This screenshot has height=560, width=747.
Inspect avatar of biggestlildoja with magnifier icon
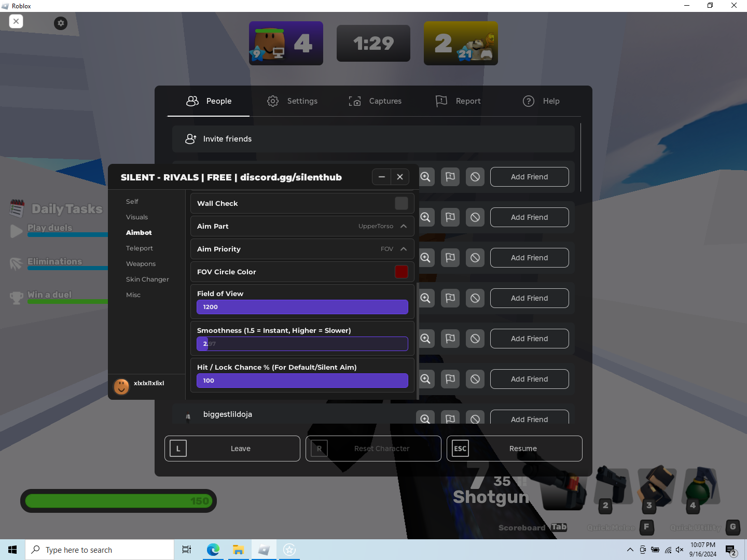click(425, 419)
